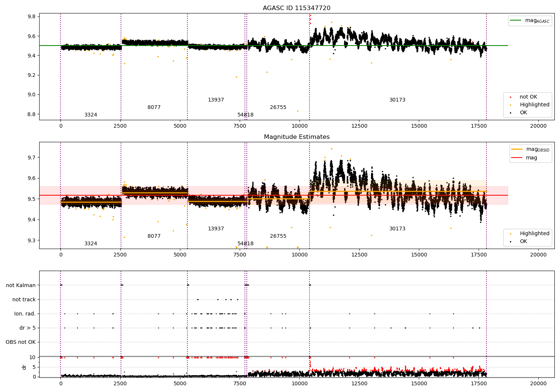Click the 'Magnitude Estimates' plot title
The image size is (560, 392).
coord(296,137)
